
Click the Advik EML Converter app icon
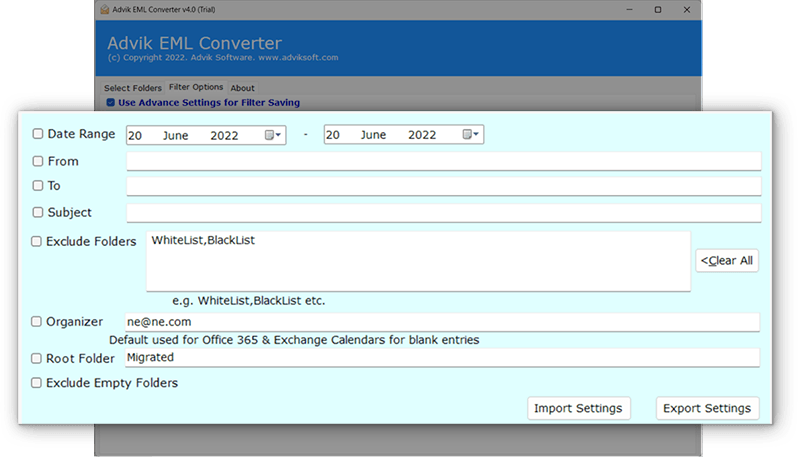pyautogui.click(x=105, y=9)
